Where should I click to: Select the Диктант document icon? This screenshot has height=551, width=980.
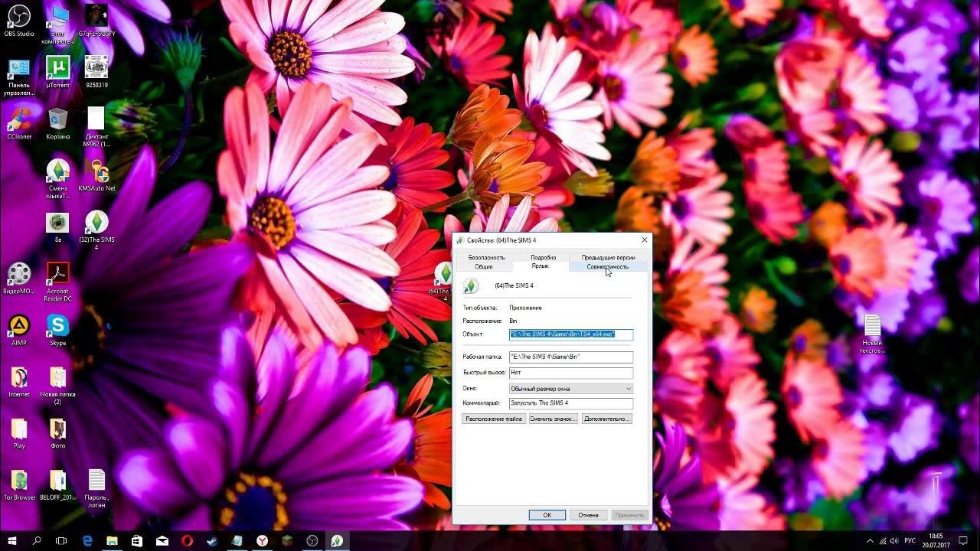[96, 127]
